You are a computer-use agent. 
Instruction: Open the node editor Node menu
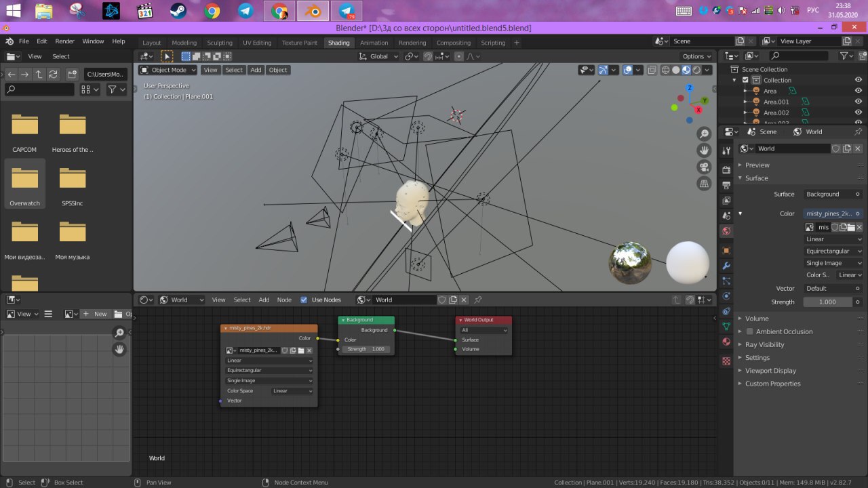click(284, 300)
